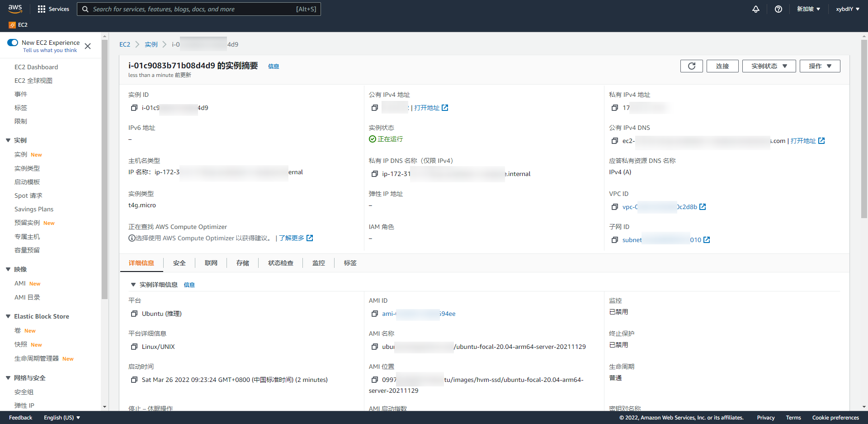
Task: Open the 新加坡 region selector
Action: [808, 9]
